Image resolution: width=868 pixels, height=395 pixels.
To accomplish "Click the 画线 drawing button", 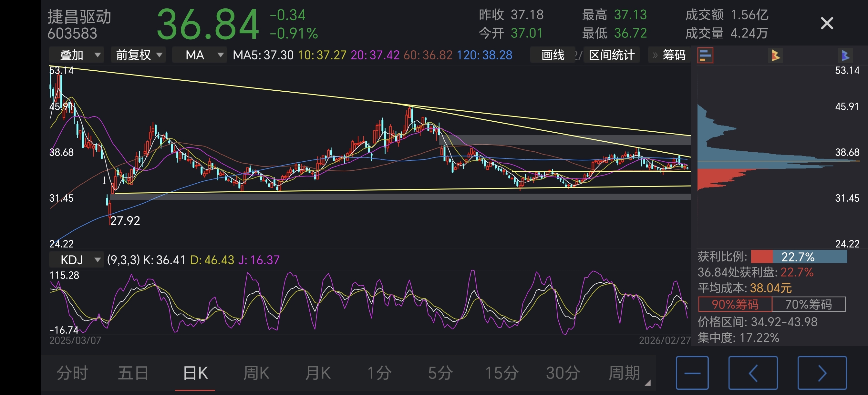I will 553,55.
